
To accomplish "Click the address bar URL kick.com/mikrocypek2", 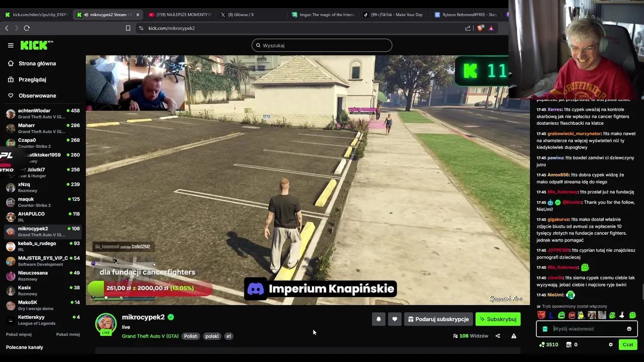I will pos(172,28).
